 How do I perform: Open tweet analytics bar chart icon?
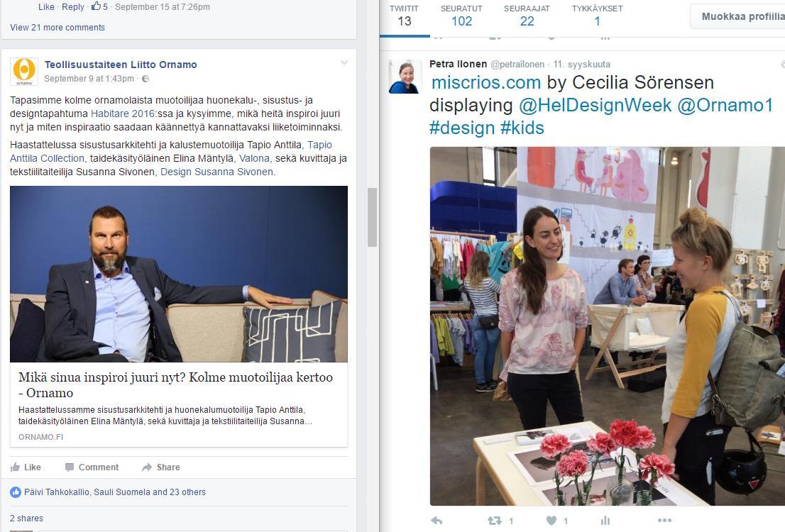tap(605, 521)
